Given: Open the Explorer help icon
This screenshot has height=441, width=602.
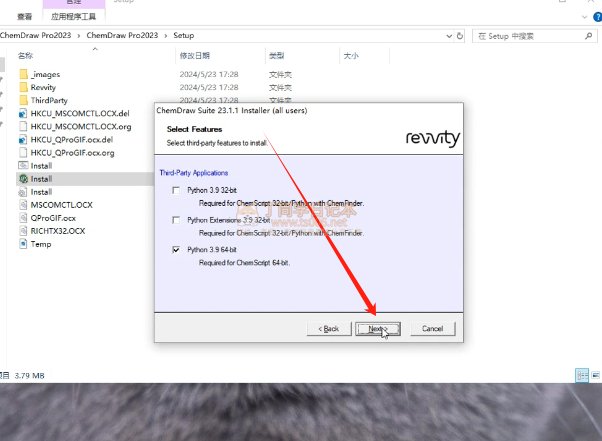Looking at the screenshot, I should tap(597, 17).
